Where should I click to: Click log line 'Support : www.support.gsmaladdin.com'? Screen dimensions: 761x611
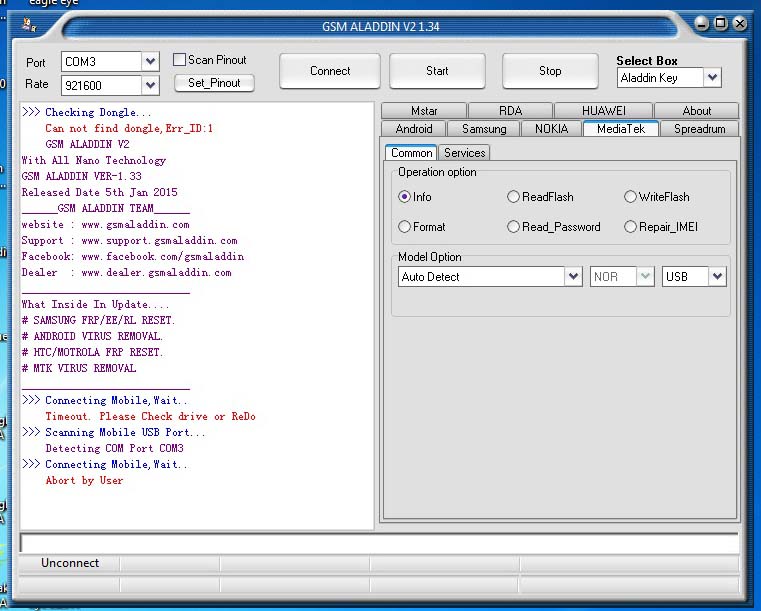click(x=129, y=240)
